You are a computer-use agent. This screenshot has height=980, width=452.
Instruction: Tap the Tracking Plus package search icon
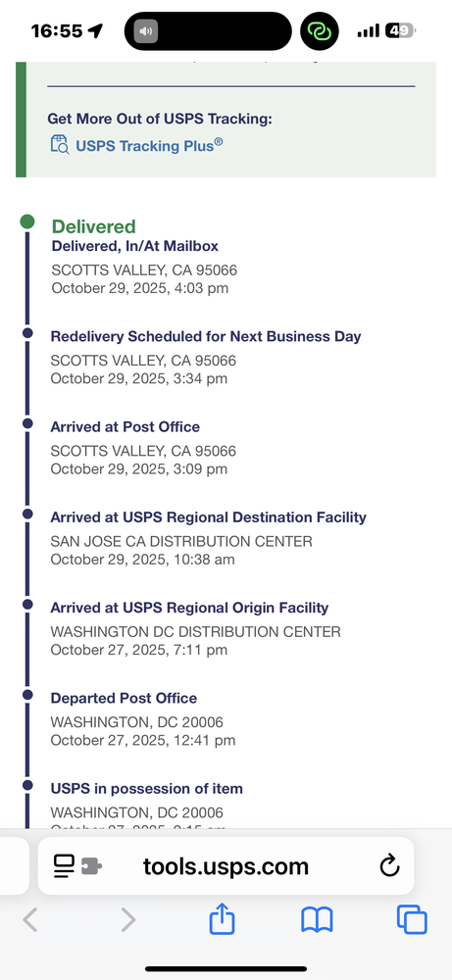click(x=60, y=144)
